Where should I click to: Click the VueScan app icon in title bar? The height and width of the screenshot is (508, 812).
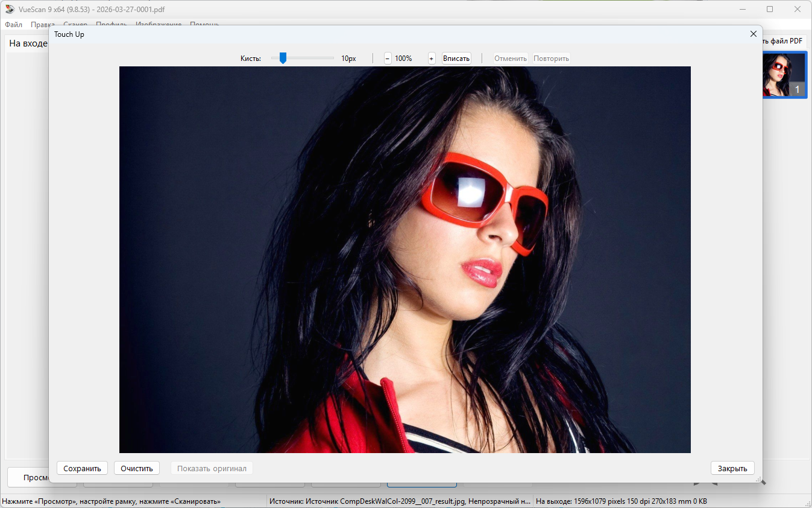tap(10, 9)
